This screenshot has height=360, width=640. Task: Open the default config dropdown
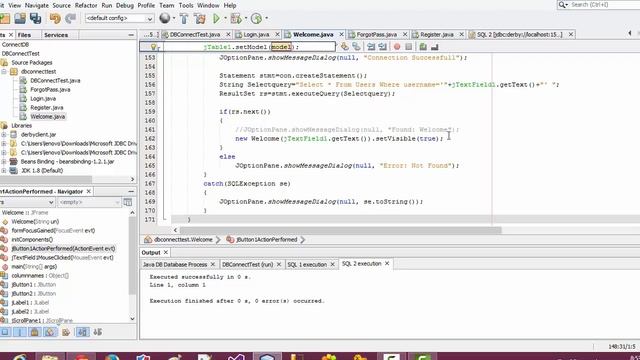pyautogui.click(x=119, y=18)
